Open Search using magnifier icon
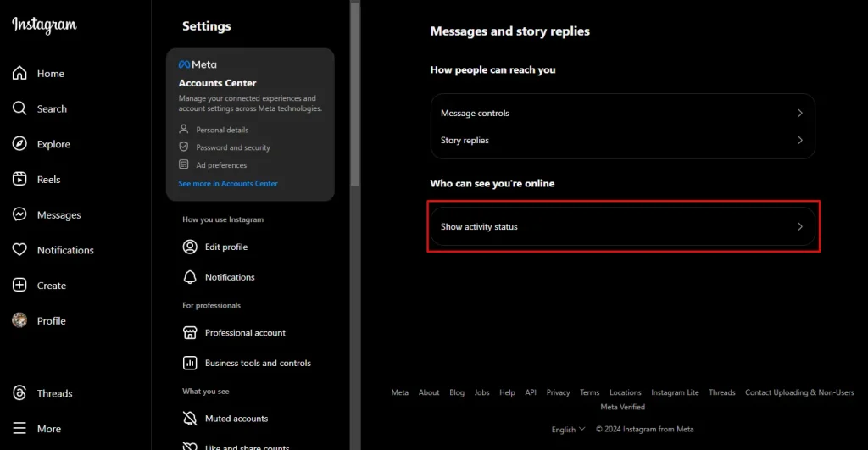 pos(19,108)
